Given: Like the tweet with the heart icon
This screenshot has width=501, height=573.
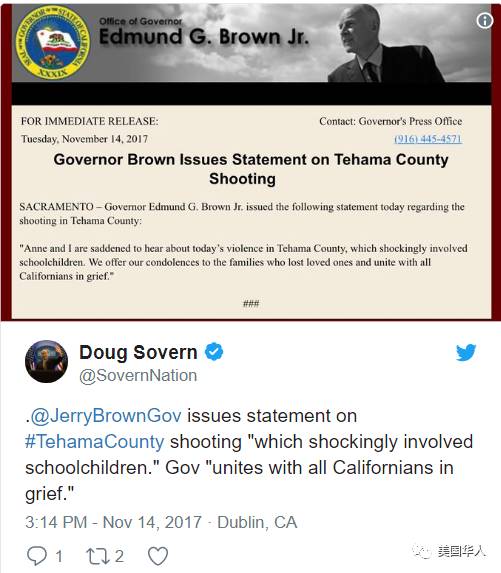Looking at the screenshot, I should click(158, 556).
